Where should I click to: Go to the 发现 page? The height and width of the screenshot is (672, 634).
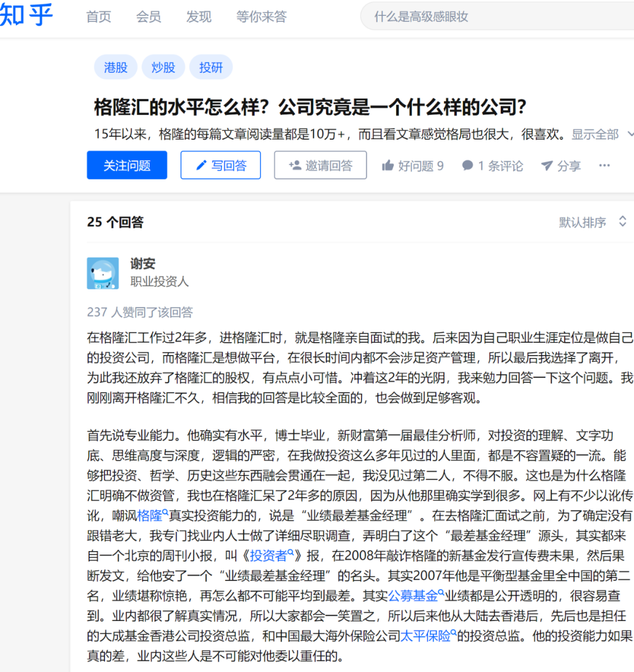(198, 16)
